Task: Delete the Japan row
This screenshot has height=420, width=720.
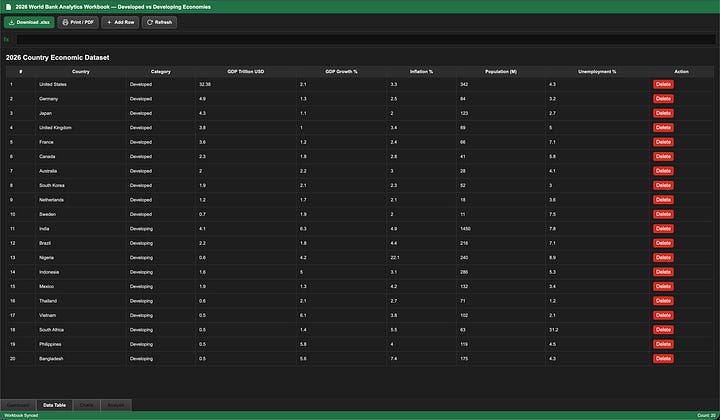Action: (663, 113)
